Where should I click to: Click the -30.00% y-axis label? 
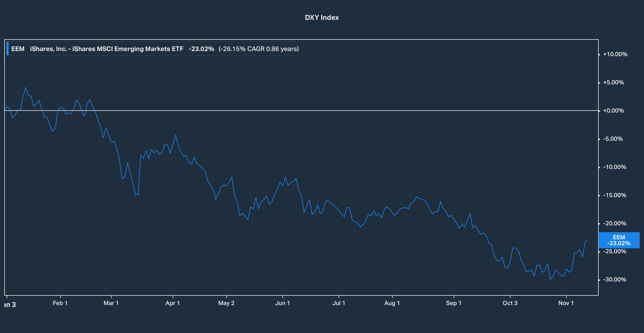point(614,280)
